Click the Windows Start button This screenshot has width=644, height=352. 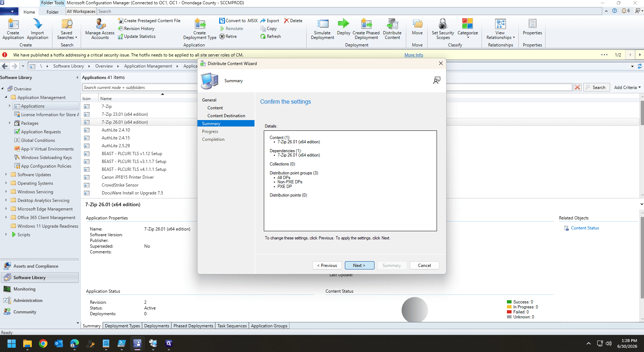[x=12, y=343]
